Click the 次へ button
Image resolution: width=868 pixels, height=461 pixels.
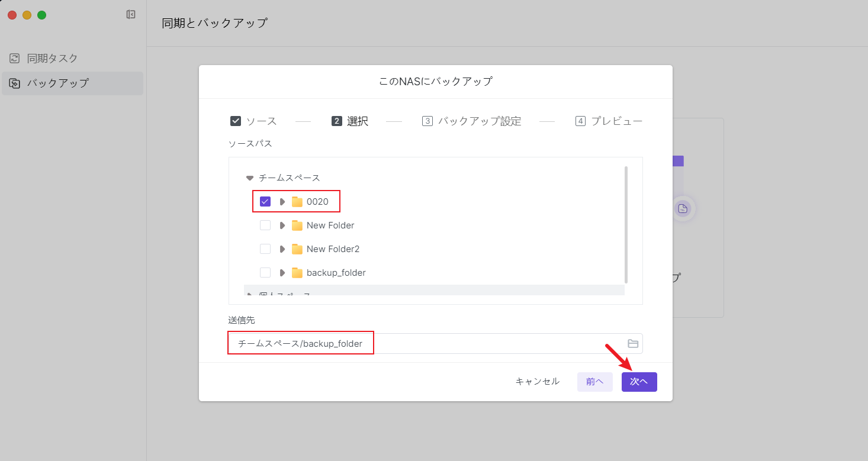pyautogui.click(x=639, y=382)
